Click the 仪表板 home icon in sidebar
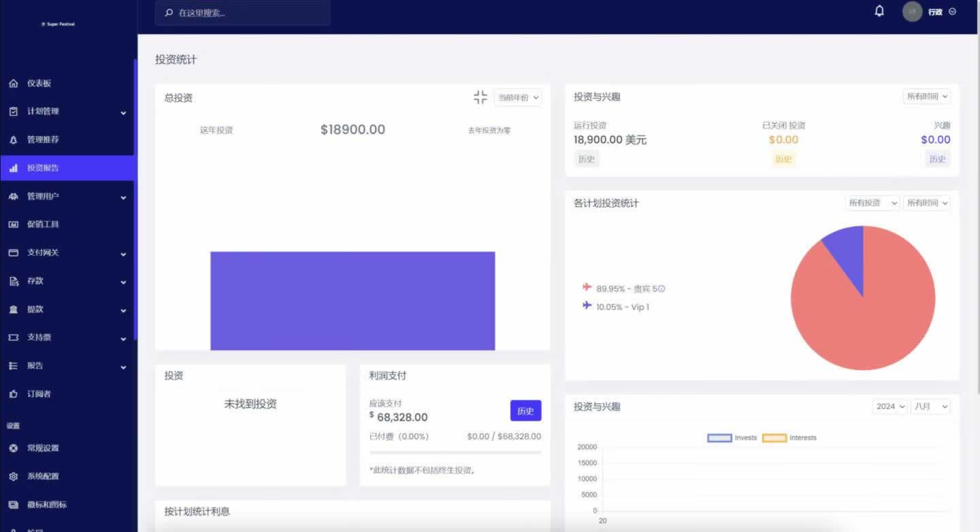Image resolution: width=980 pixels, height=532 pixels. point(13,84)
